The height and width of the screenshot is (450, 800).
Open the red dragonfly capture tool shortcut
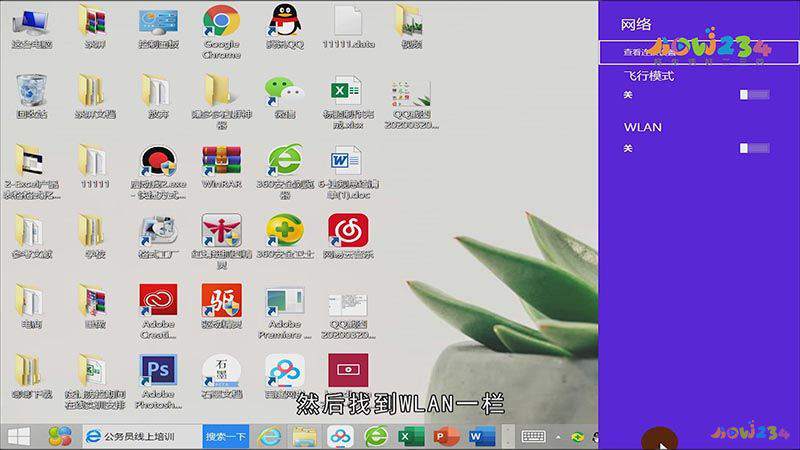pyautogui.click(x=221, y=231)
